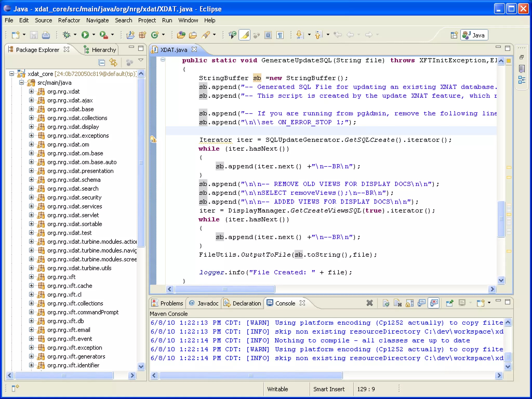The image size is (532, 399).
Task: Click Open Perspective icon
Action: [x=454, y=35]
